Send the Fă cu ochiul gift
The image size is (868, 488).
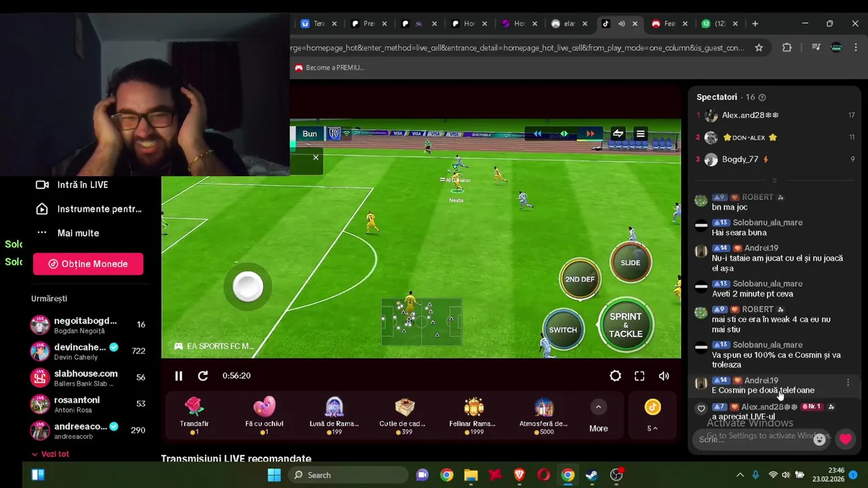[x=264, y=415]
